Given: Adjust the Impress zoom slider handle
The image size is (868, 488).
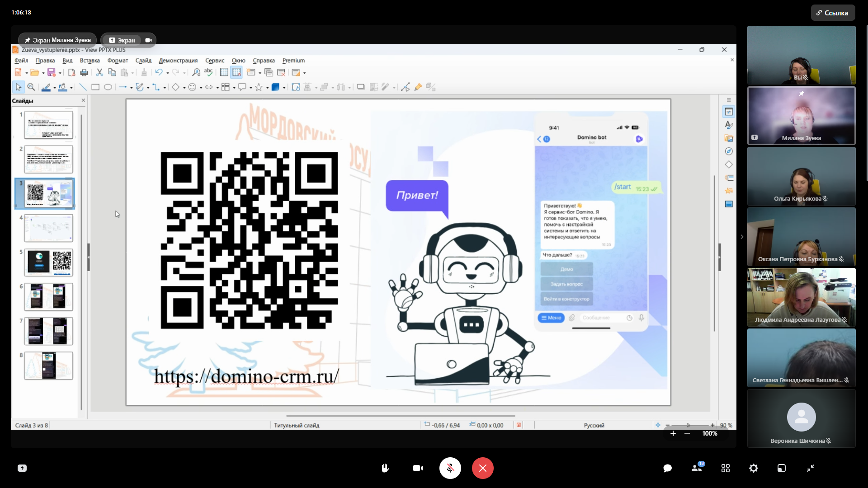Looking at the screenshot, I should [688, 425].
